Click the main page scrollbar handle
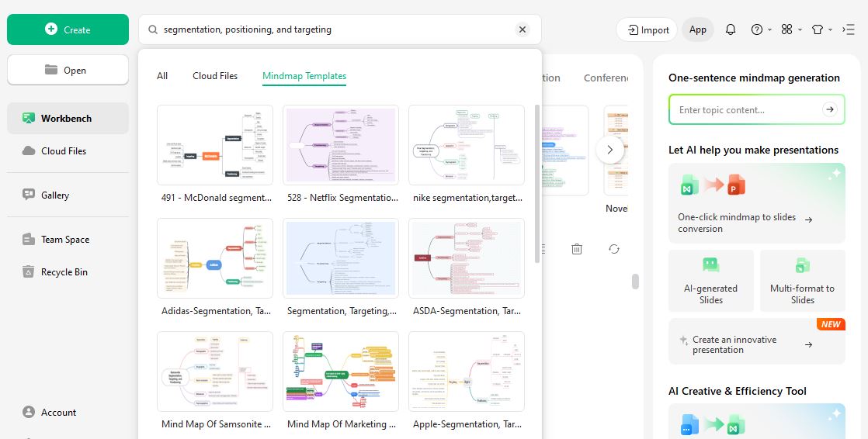The height and width of the screenshot is (439, 868). [635, 282]
